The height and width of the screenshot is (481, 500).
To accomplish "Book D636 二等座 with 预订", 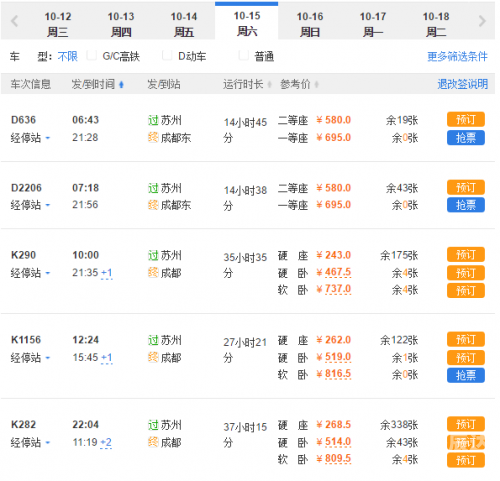I will click(x=466, y=119).
